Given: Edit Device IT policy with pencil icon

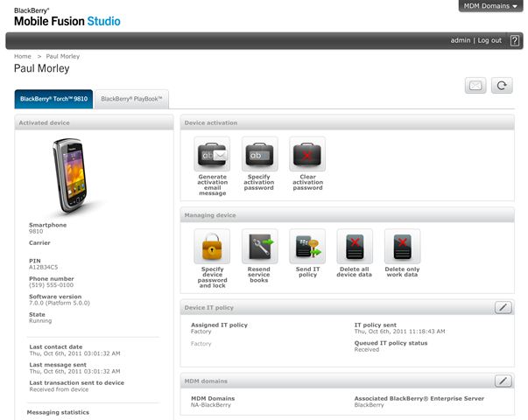Looking at the screenshot, I should 503,307.
